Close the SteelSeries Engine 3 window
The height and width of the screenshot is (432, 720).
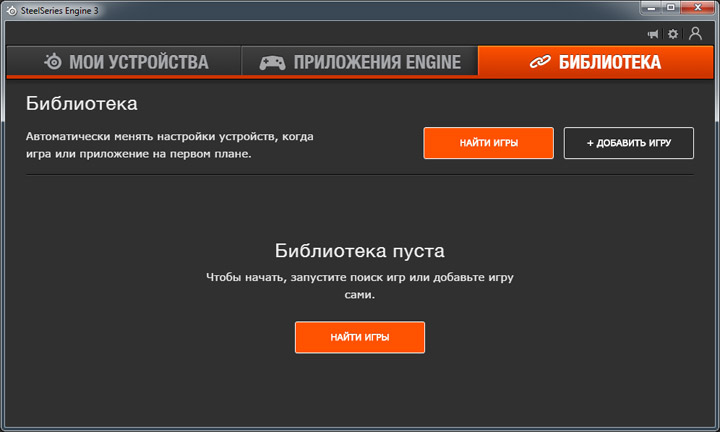point(698,8)
